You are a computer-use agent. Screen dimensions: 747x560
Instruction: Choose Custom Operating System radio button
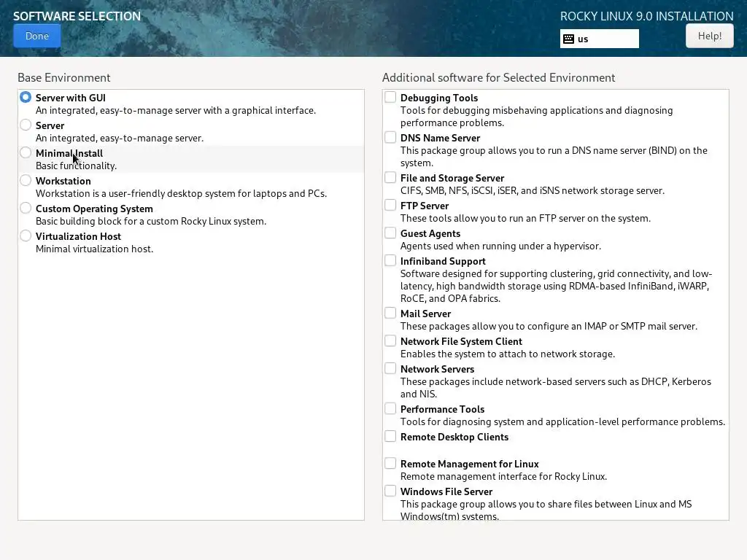(26, 208)
